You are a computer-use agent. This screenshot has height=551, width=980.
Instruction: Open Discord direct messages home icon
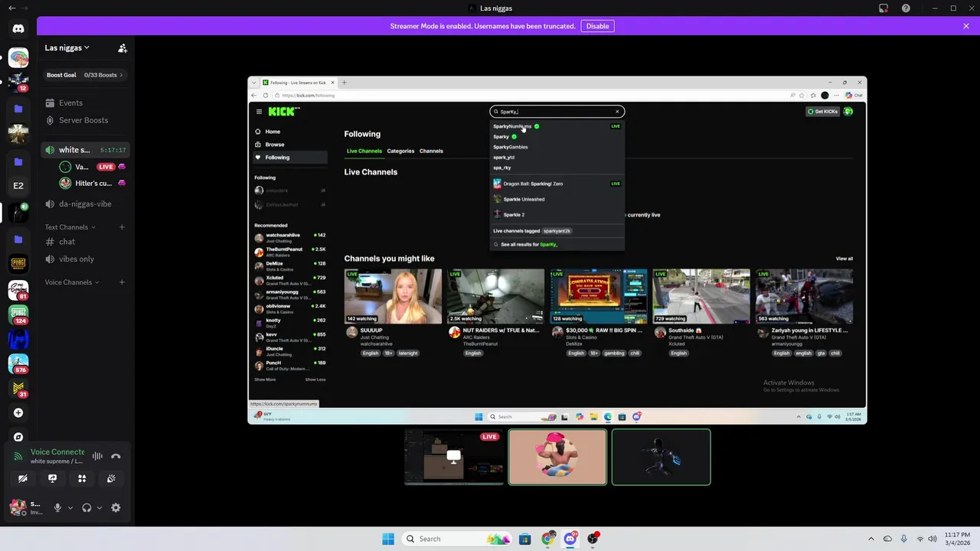tap(18, 29)
